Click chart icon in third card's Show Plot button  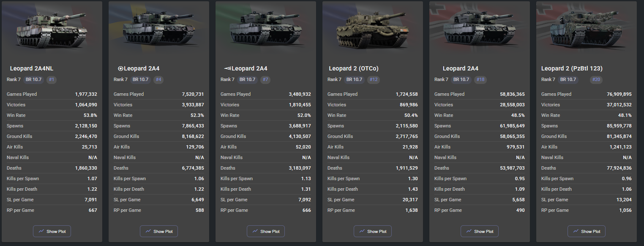pos(255,231)
